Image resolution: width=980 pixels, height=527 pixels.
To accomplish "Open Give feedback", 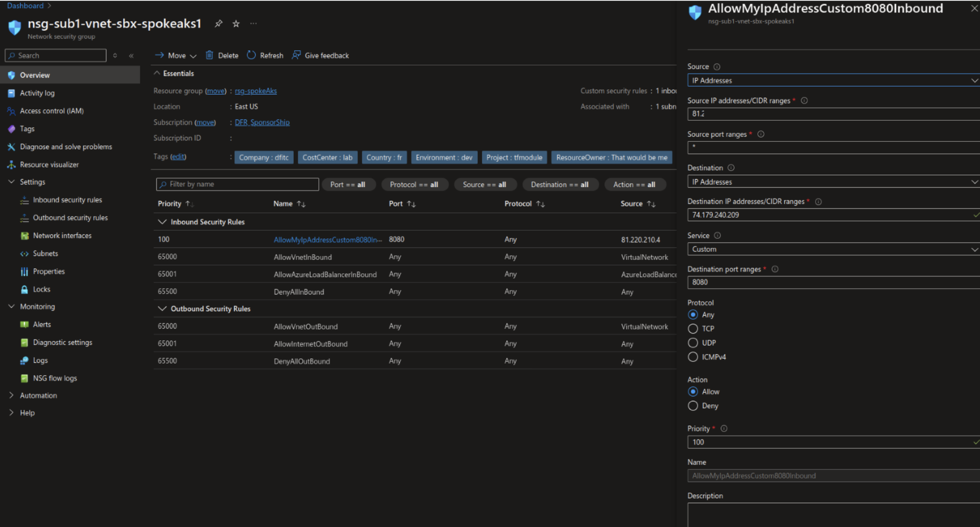I will (320, 55).
